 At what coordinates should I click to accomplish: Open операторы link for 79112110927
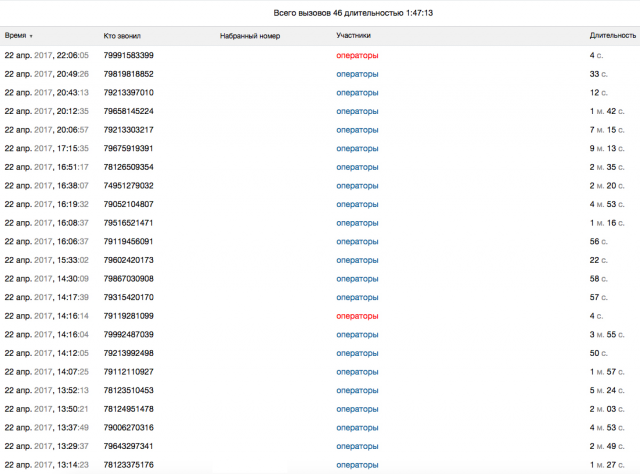(x=357, y=372)
